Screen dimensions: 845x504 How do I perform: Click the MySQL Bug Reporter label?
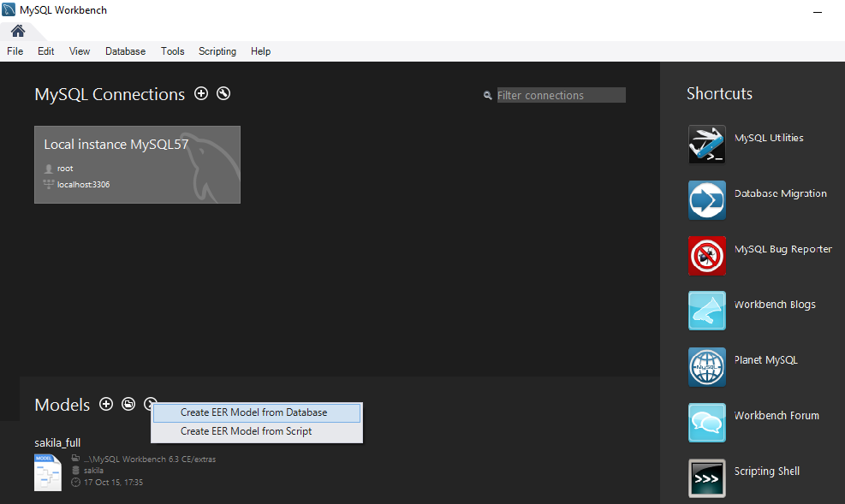click(783, 249)
